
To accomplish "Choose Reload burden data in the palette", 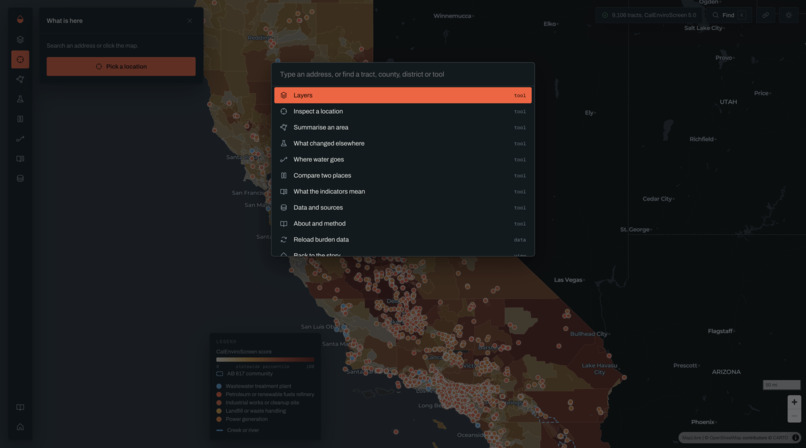I will [403, 239].
